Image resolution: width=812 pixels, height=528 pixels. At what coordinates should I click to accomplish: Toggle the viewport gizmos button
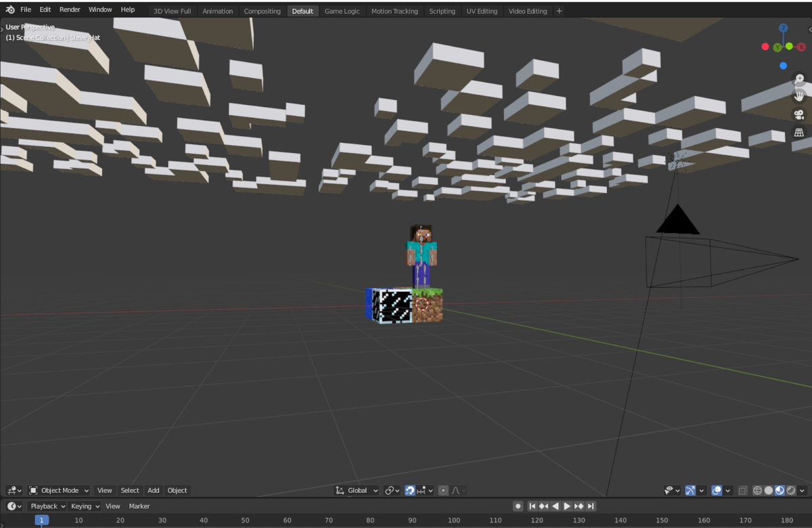click(690, 490)
